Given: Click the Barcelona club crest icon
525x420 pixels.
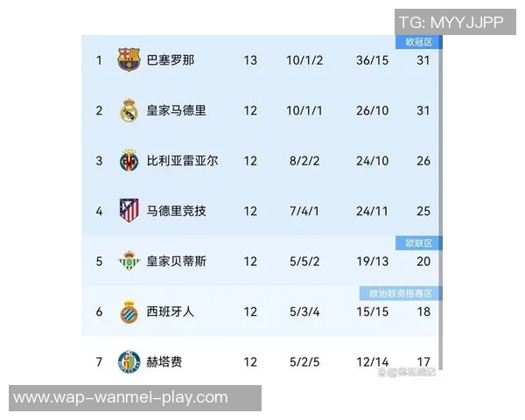Looking at the screenshot, I should click(129, 60).
